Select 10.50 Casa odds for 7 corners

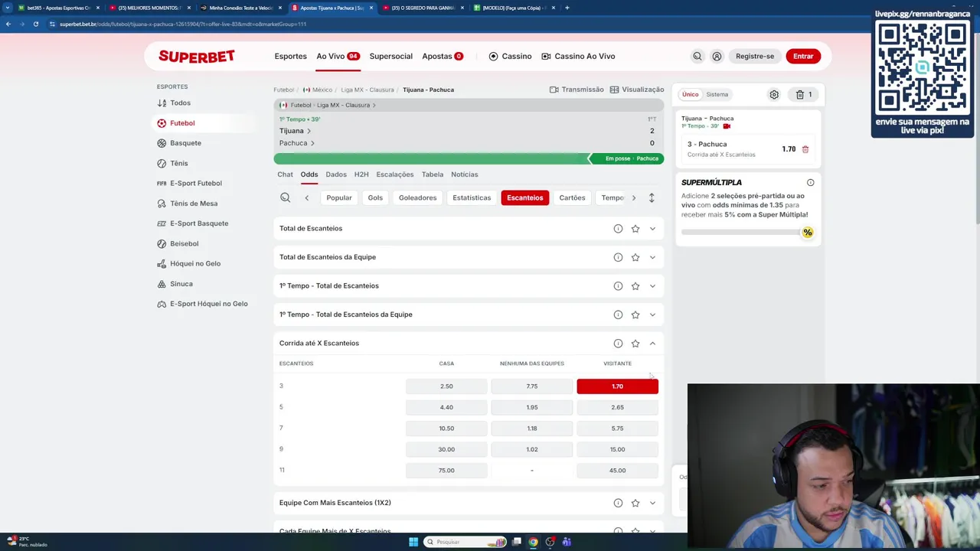(446, 429)
